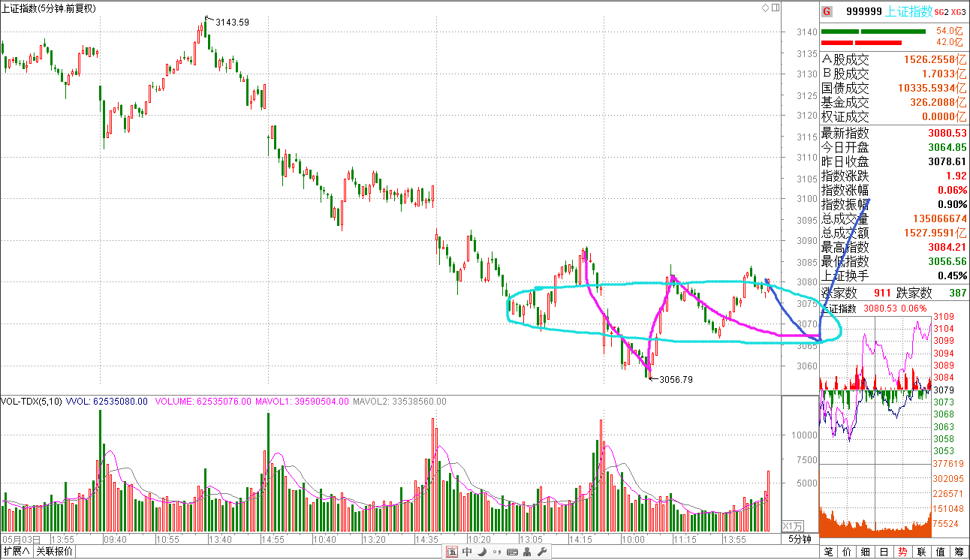Click the gray G icon beside 999999
The height and width of the screenshot is (560, 970).
(827, 11)
